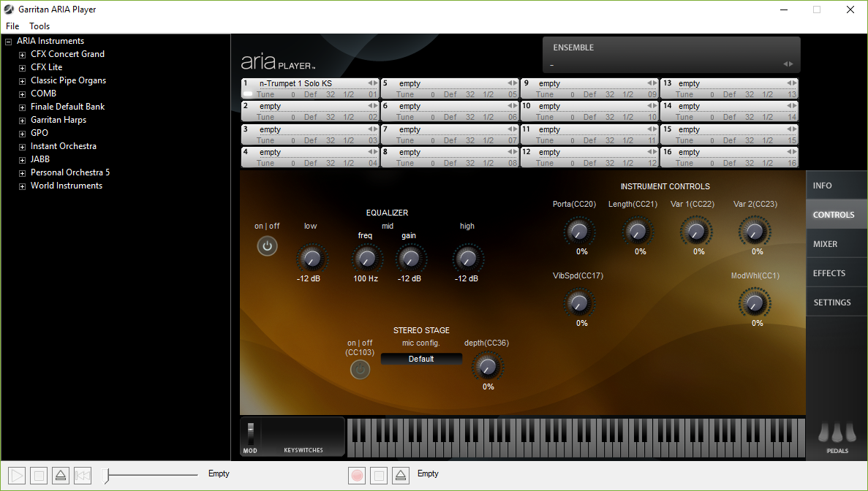Click the empty instrument slot 9
The height and width of the screenshot is (491, 868).
pos(589,88)
